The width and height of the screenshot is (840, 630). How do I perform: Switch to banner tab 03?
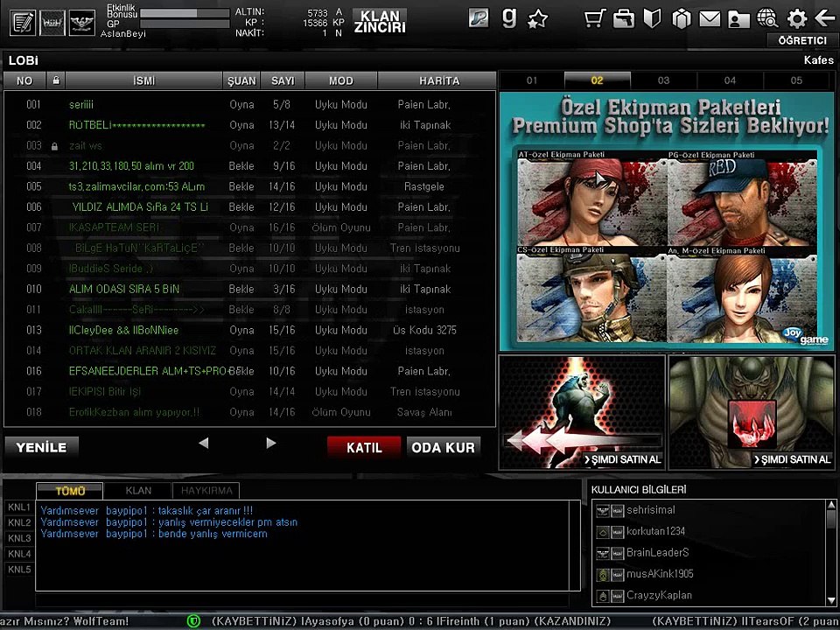click(x=664, y=80)
